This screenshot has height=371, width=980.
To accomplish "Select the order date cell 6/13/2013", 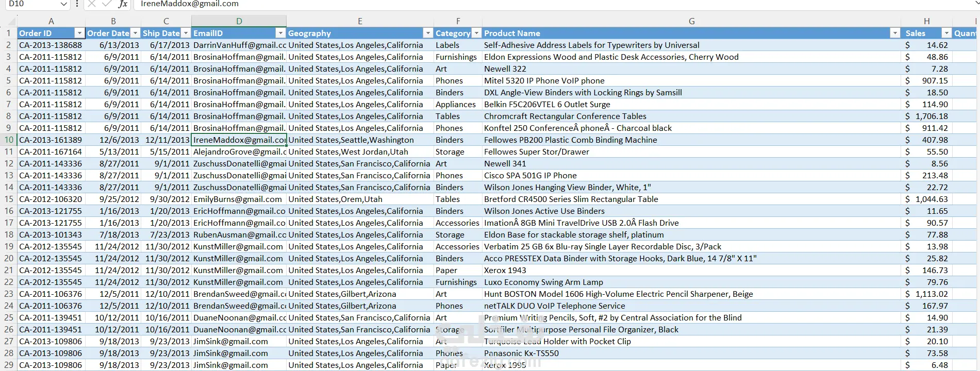I will pyautogui.click(x=113, y=45).
